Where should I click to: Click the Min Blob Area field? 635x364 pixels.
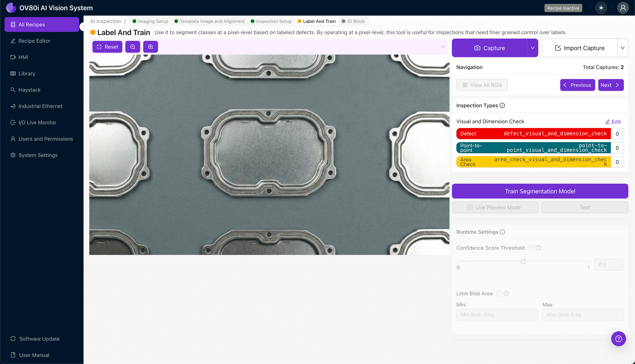[497, 314]
